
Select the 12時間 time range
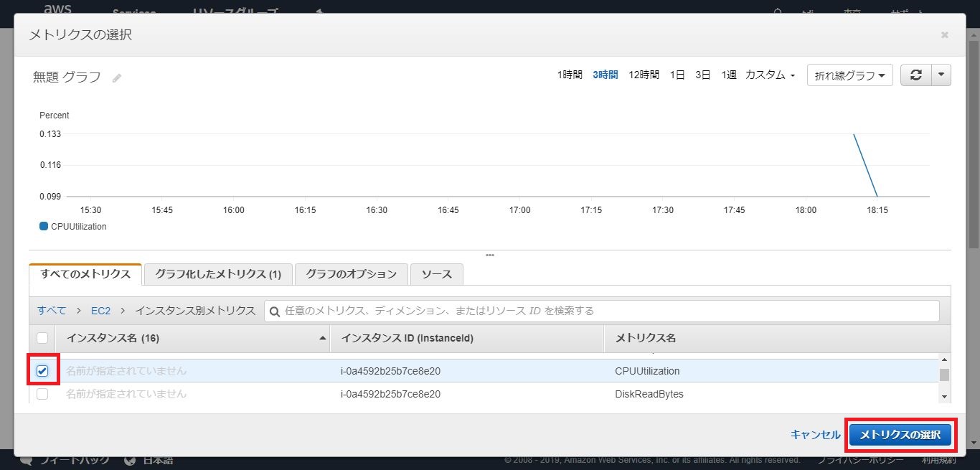[x=644, y=75]
